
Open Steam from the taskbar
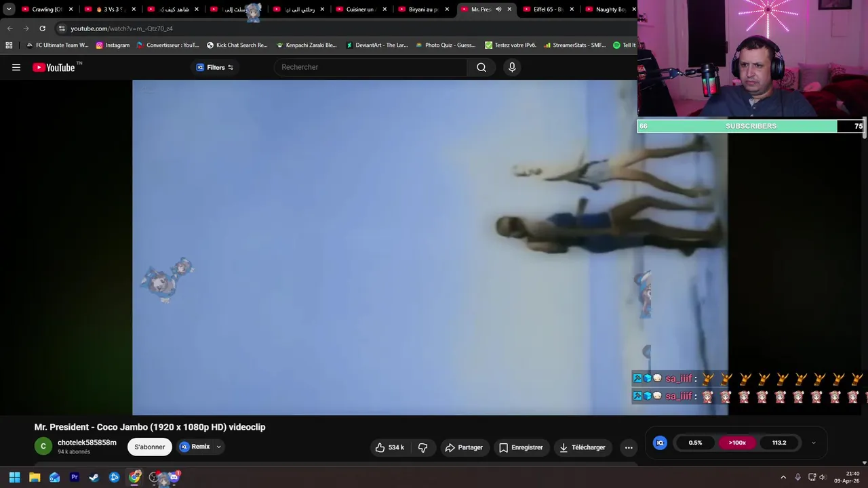[x=94, y=477]
